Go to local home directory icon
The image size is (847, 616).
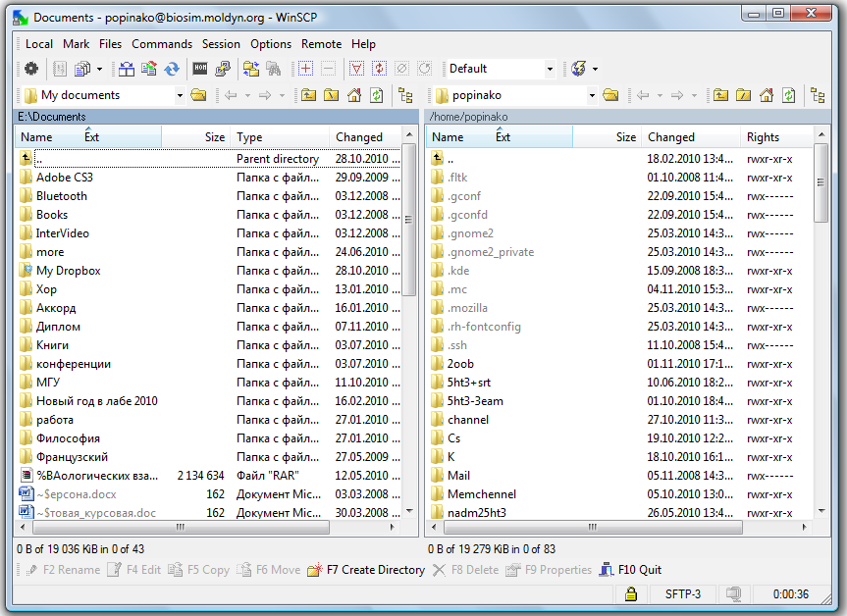(354, 95)
